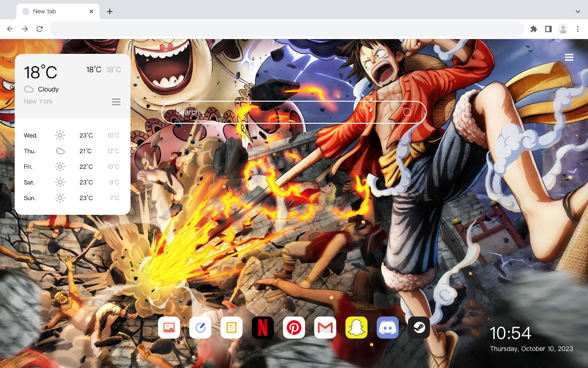
Task: Select the Sat. forecast row label
Action: [29, 182]
